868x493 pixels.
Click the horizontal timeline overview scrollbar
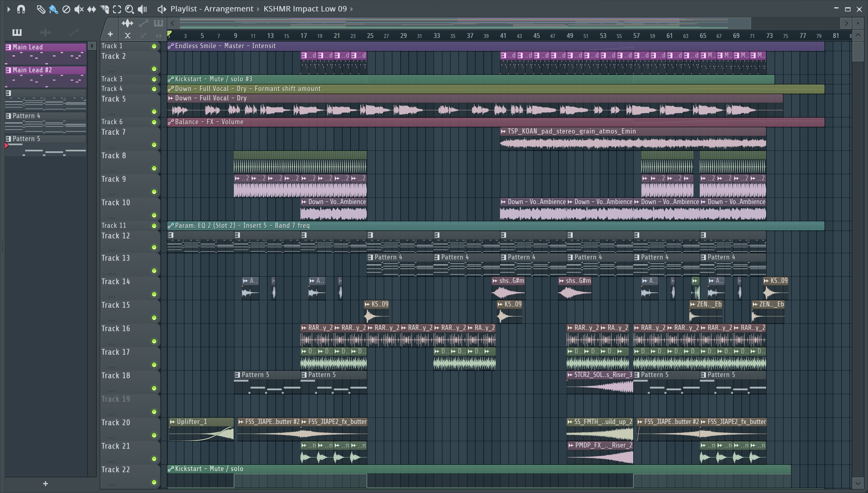pos(465,23)
